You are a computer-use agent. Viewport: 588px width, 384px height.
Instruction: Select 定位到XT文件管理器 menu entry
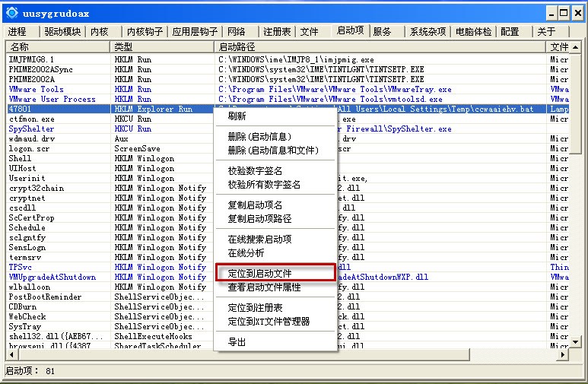click(x=275, y=322)
